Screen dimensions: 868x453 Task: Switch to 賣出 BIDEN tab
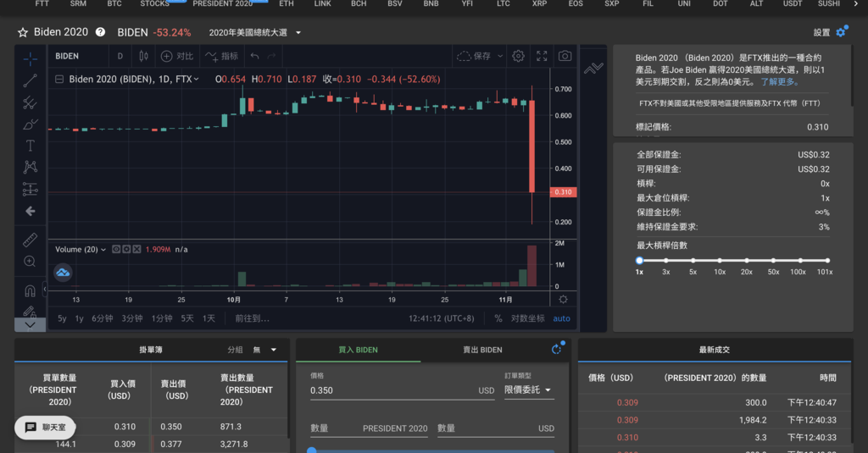click(482, 350)
